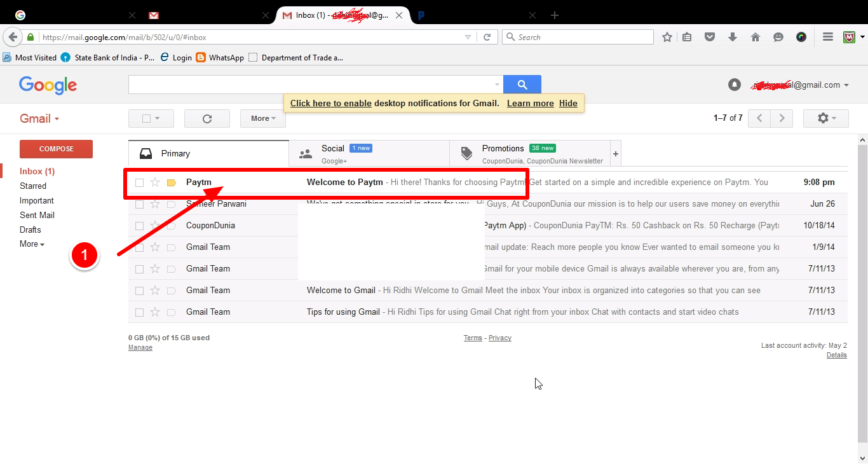
Task: Check the Welcome to Gmail email checkbox
Action: (x=139, y=291)
